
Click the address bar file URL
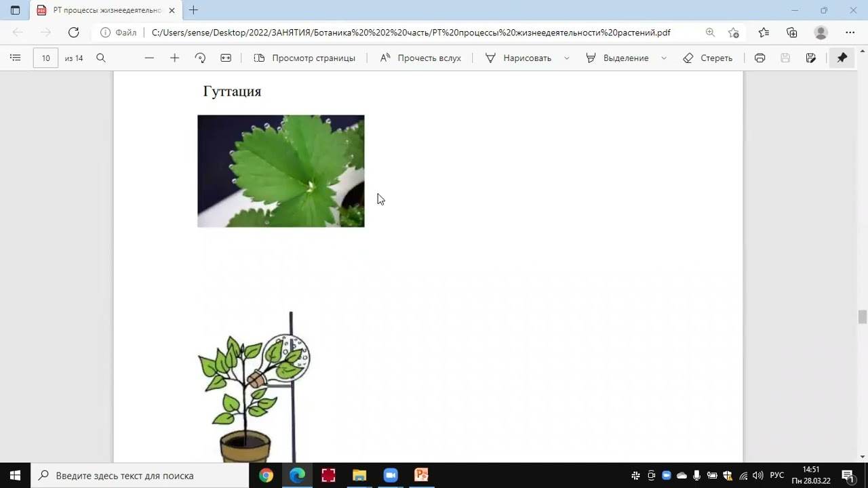[411, 33]
